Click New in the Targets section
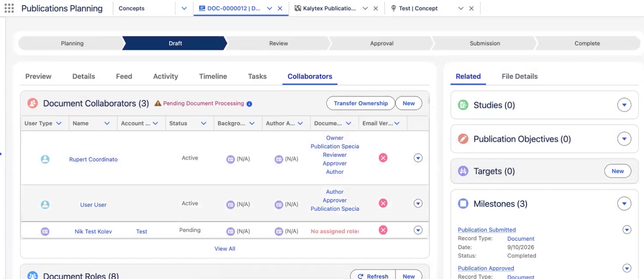The image size is (644, 279). tap(617, 171)
